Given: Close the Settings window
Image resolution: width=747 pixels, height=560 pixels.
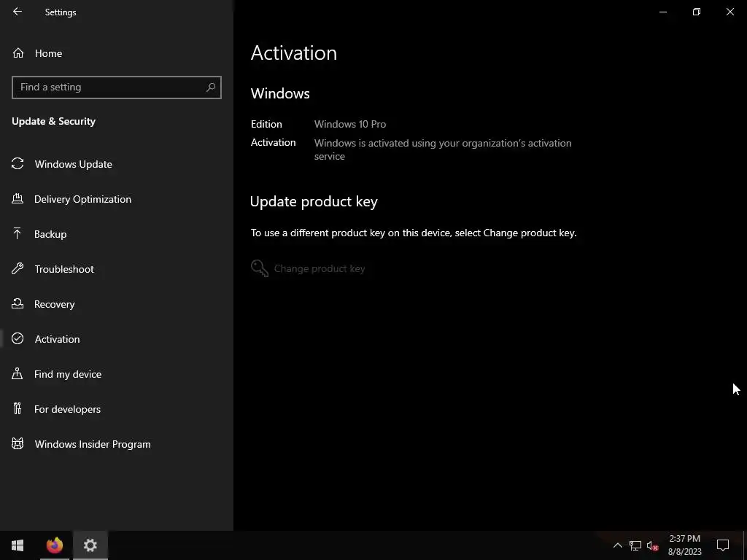Looking at the screenshot, I should point(729,12).
